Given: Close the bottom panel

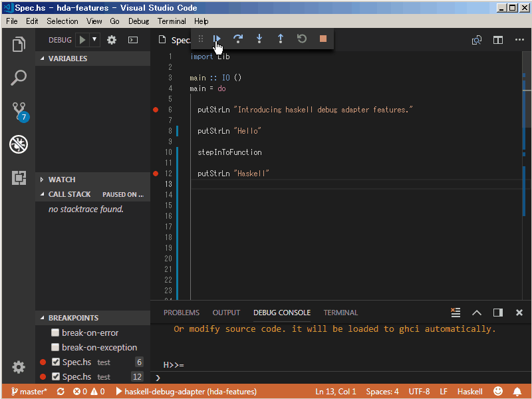Looking at the screenshot, I should click(519, 313).
